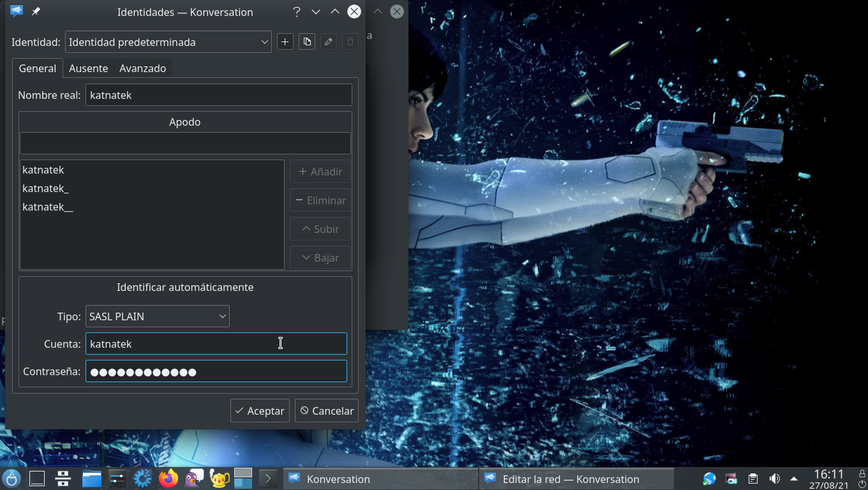Open the Avanzado tab
Viewport: 868px width, 490px height.
coord(143,68)
